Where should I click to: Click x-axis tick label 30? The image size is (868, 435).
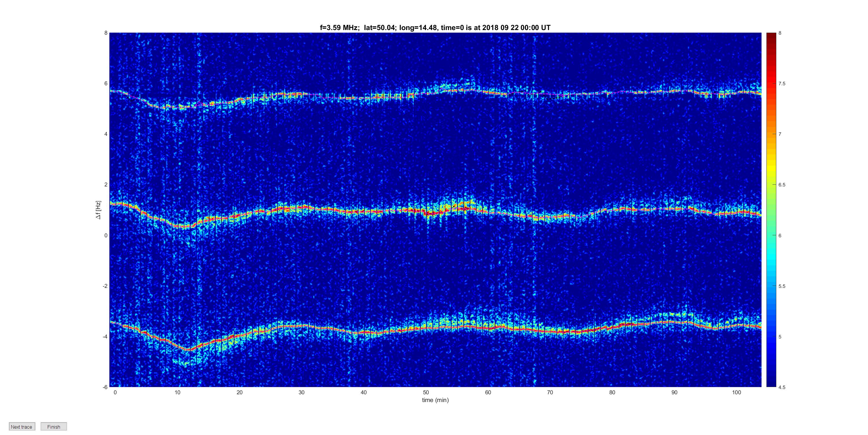[x=301, y=392]
